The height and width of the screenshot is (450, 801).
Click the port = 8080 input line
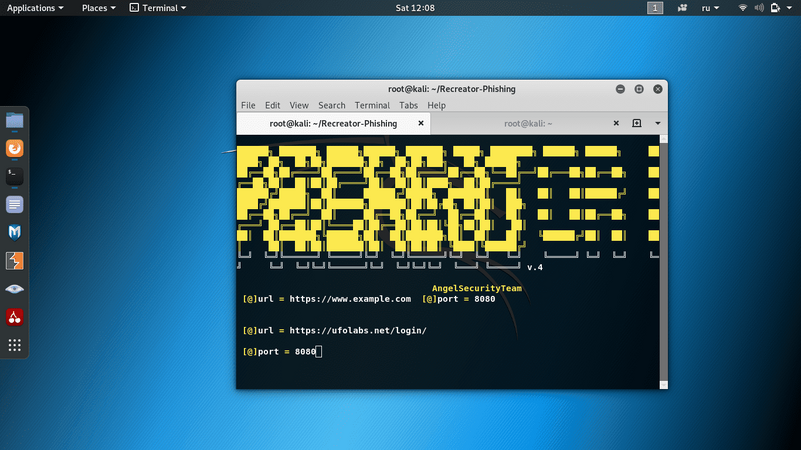[282, 351]
